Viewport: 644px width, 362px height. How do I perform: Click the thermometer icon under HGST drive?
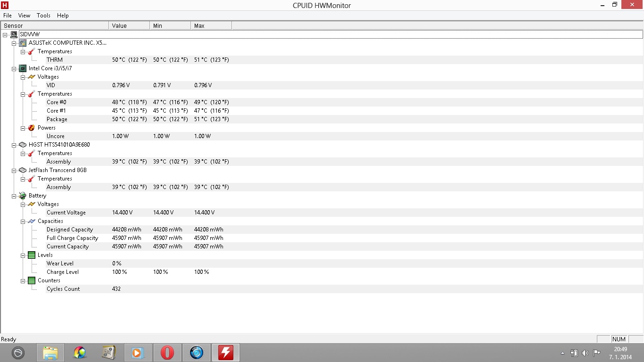[x=32, y=153]
